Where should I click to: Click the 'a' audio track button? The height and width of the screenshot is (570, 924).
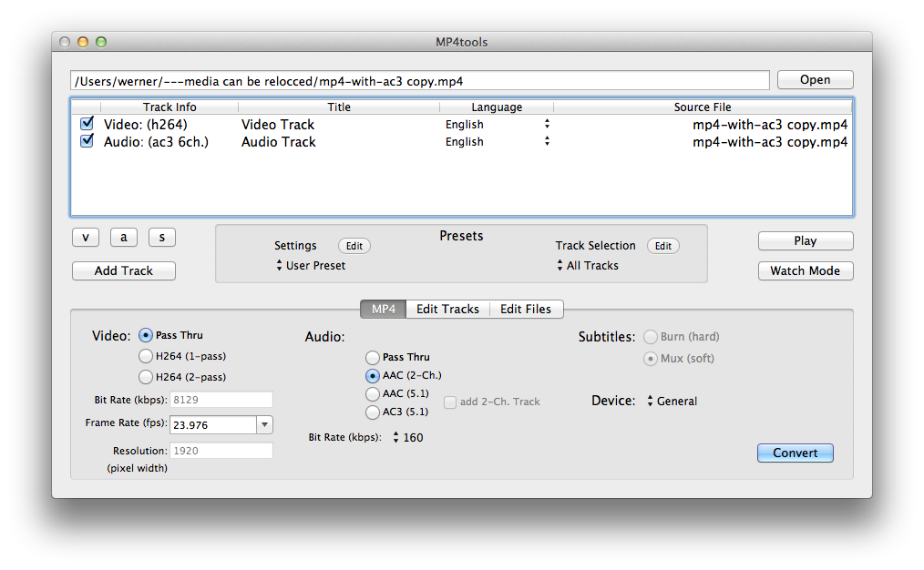[124, 238]
